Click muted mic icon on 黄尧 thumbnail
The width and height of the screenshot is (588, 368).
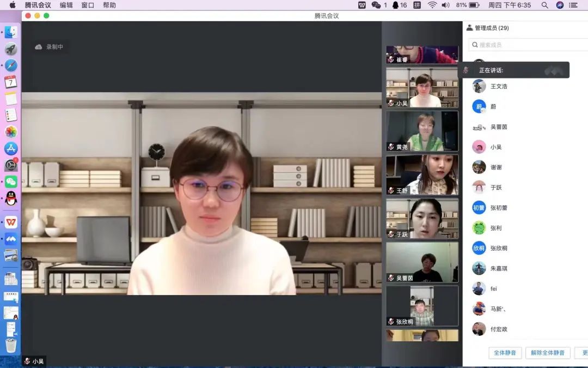pyautogui.click(x=391, y=147)
